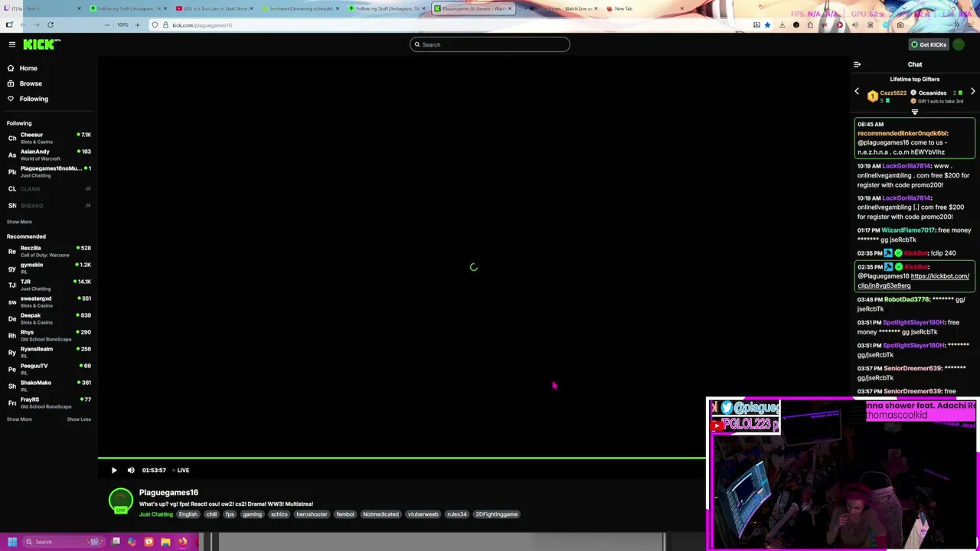Open PeeguuTV recommended channel
980x551 pixels.
(49, 369)
